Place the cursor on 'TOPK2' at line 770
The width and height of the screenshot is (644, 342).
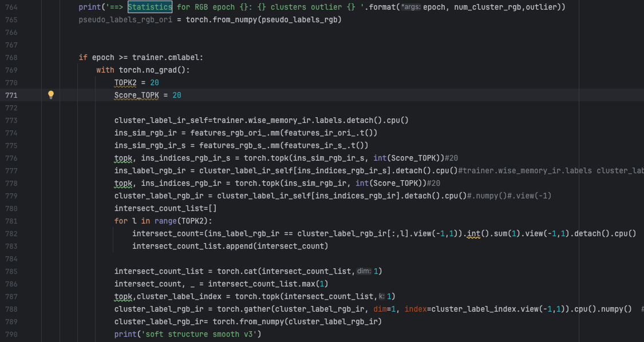125,82
